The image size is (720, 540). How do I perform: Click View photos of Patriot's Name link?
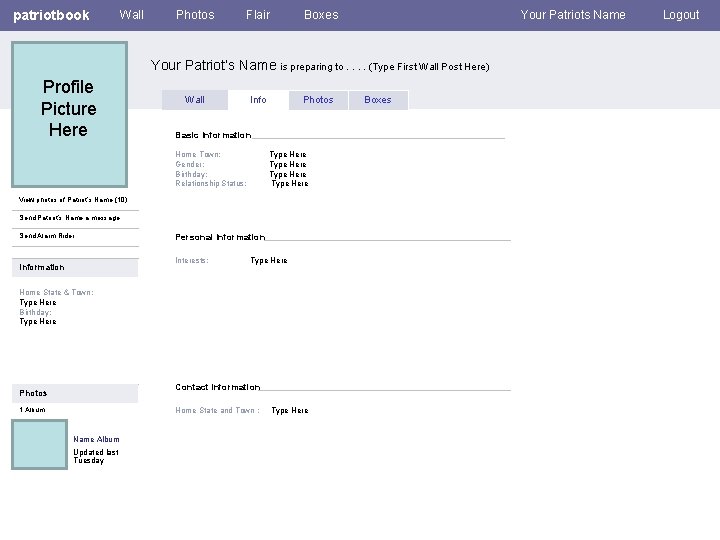pyautogui.click(x=73, y=200)
